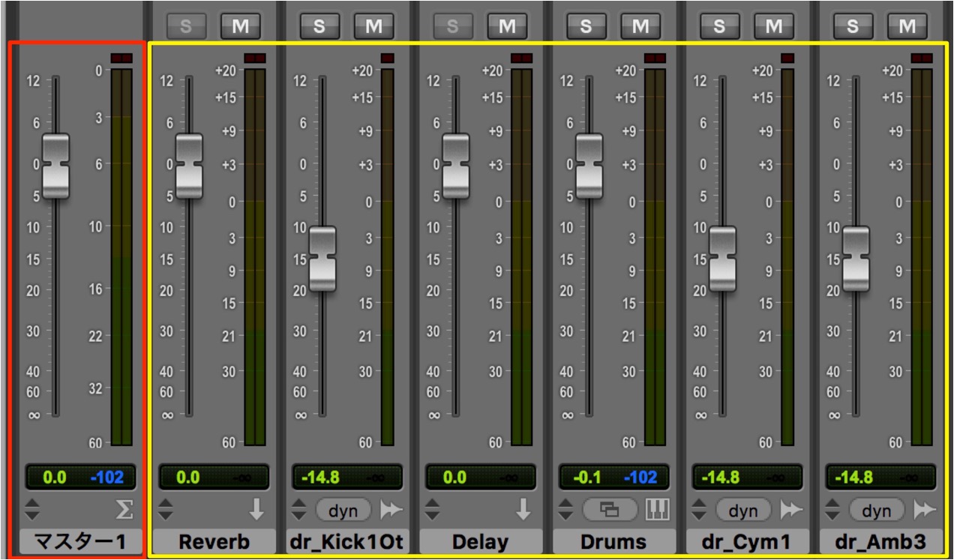Solo the dr_Kick1Ot track
This screenshot has height=560, width=954.
point(319,26)
